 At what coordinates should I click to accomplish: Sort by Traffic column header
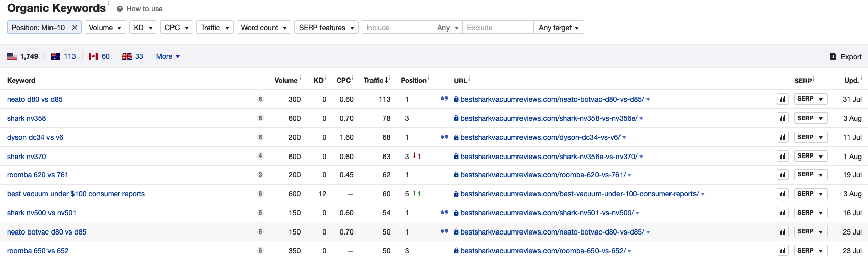(376, 80)
